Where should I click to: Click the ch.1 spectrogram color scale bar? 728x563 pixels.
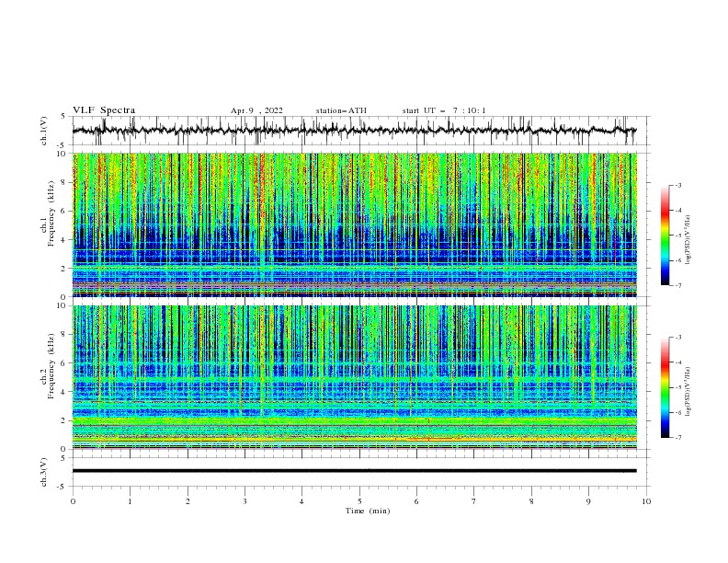665,236
